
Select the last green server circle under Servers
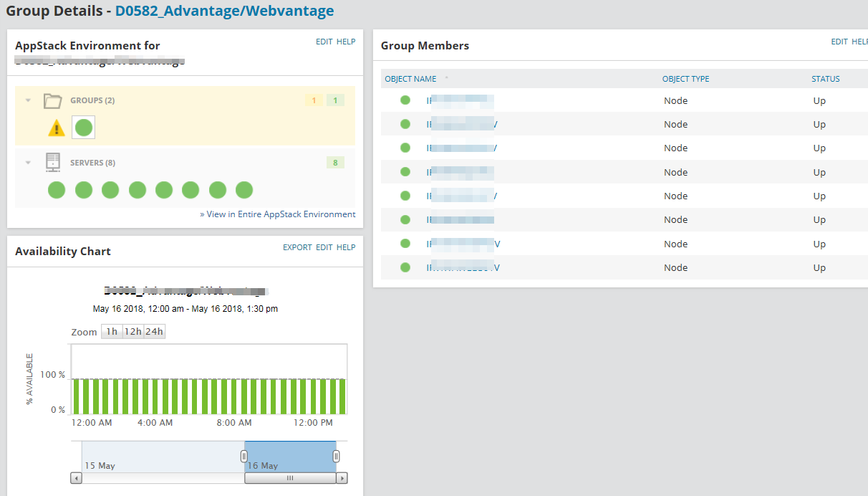[244, 190]
